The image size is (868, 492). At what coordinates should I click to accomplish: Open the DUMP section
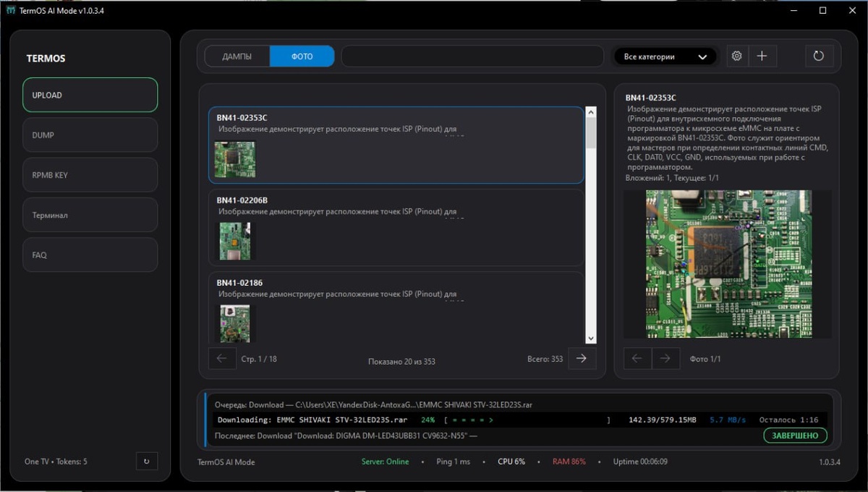[x=90, y=135]
